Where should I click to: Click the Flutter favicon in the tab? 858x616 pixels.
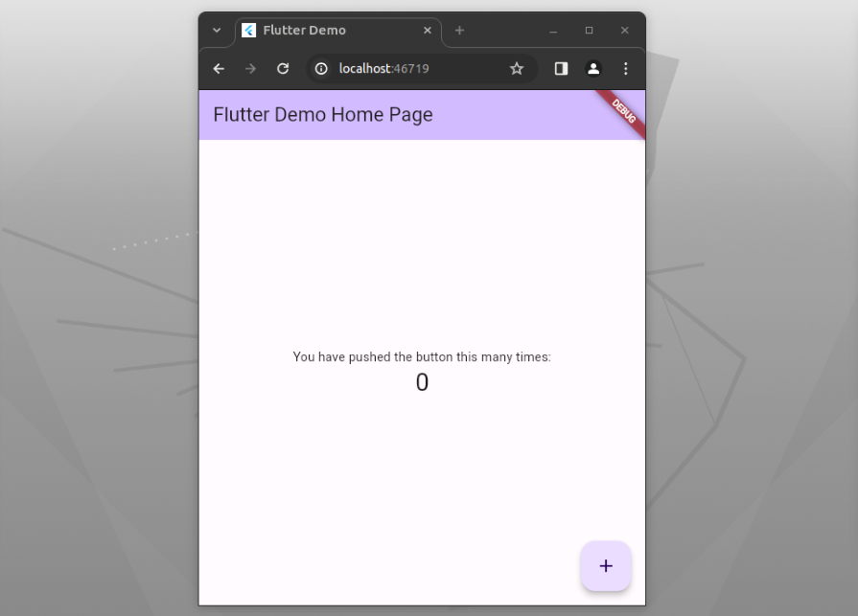pyautogui.click(x=249, y=31)
